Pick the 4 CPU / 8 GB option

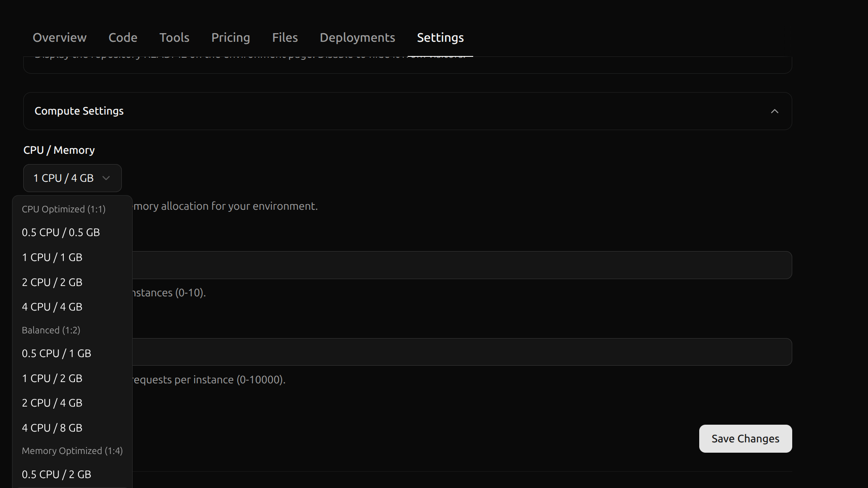click(52, 428)
